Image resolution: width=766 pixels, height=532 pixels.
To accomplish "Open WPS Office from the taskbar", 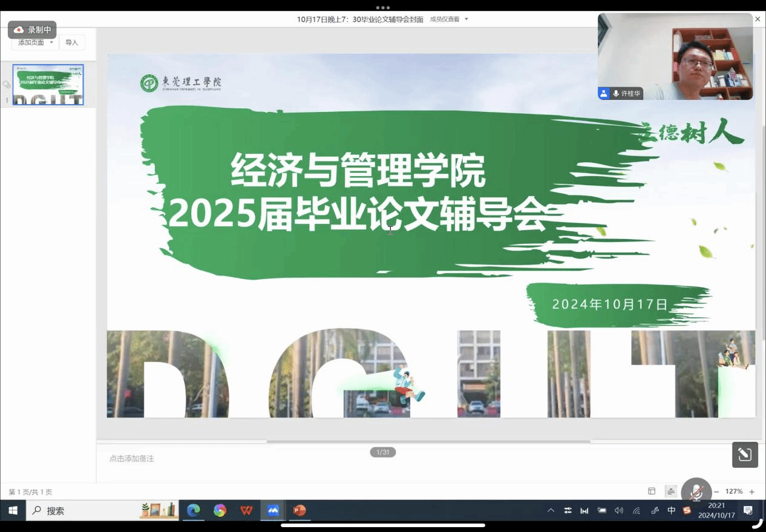I will point(246,511).
